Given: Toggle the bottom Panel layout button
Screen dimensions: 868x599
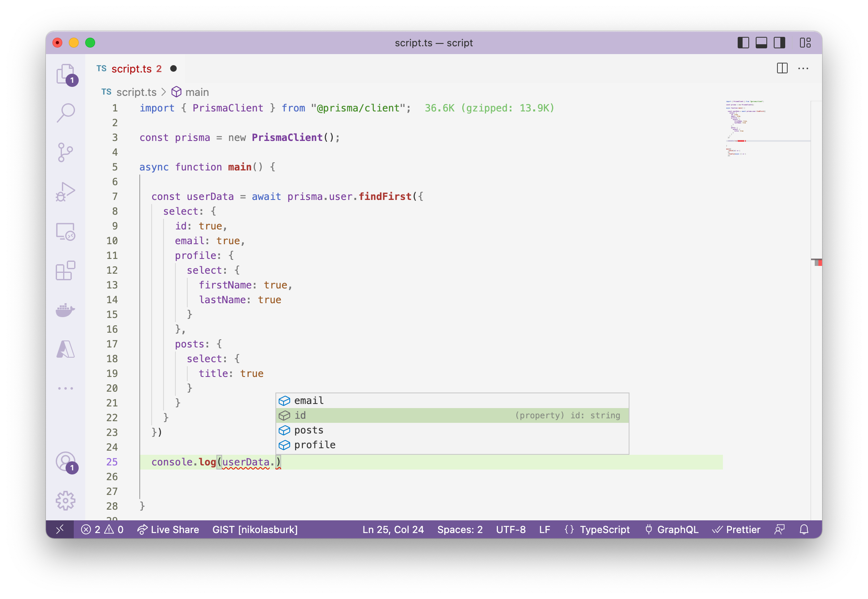Looking at the screenshot, I should [761, 43].
